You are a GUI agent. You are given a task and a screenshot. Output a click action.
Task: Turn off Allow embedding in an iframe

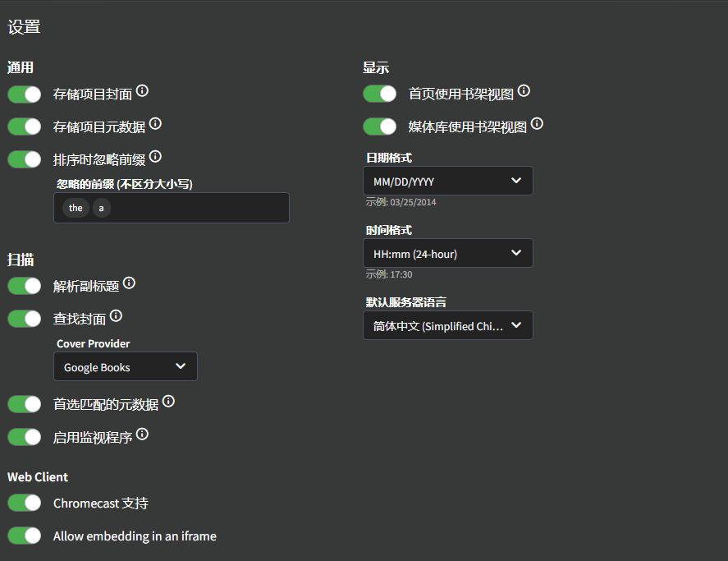[25, 536]
